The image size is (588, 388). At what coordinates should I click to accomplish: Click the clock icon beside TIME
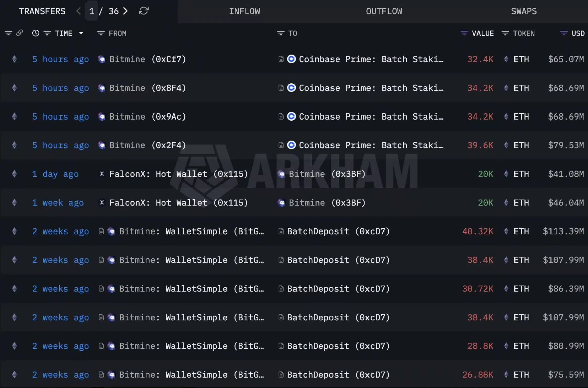pyautogui.click(x=36, y=33)
